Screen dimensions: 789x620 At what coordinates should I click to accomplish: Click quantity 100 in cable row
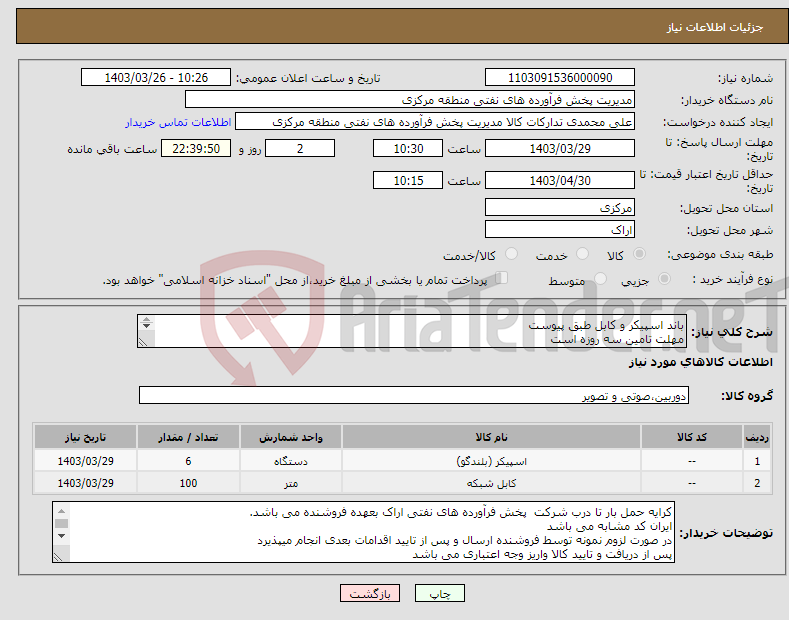pos(188,483)
